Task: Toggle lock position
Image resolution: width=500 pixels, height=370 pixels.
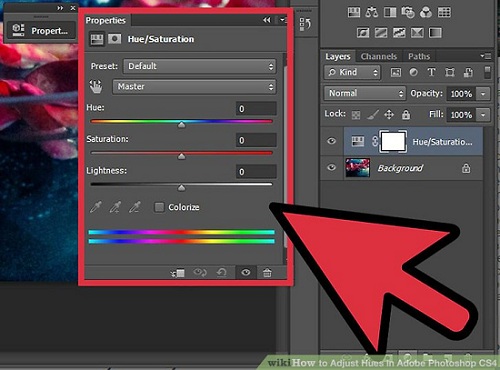Action: pos(389,115)
